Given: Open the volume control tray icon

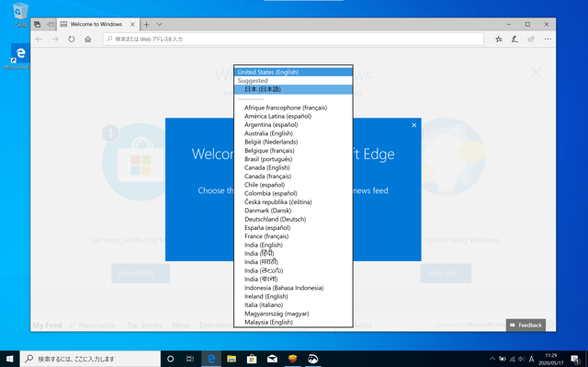Looking at the screenshot, I should click(522, 359).
